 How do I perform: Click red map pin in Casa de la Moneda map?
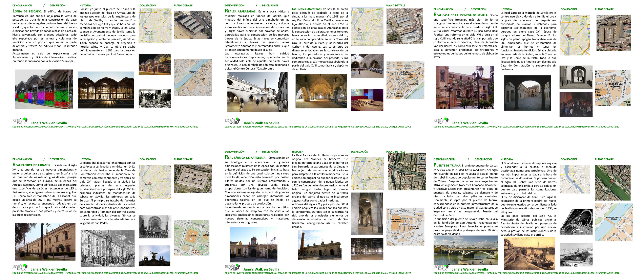coord(568,36)
